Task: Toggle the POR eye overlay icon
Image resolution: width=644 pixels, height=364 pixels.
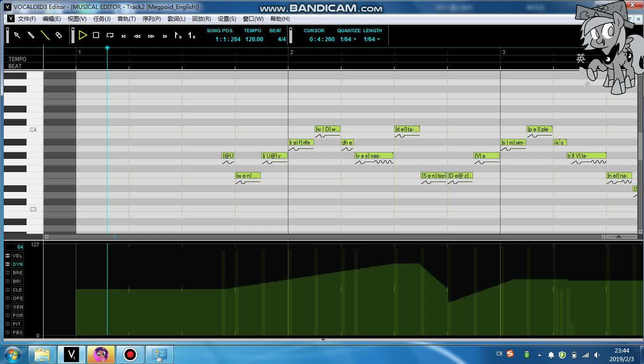Action: pyautogui.click(x=8, y=316)
